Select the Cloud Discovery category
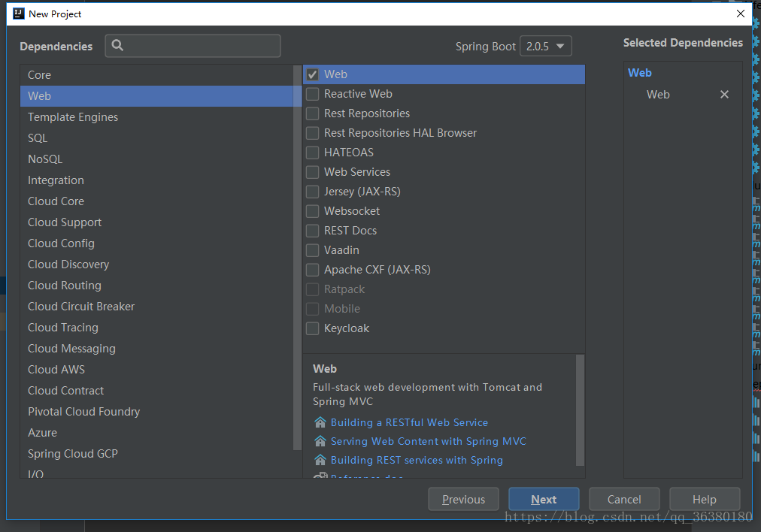Viewport: 761px width, 532px height. 156,264
